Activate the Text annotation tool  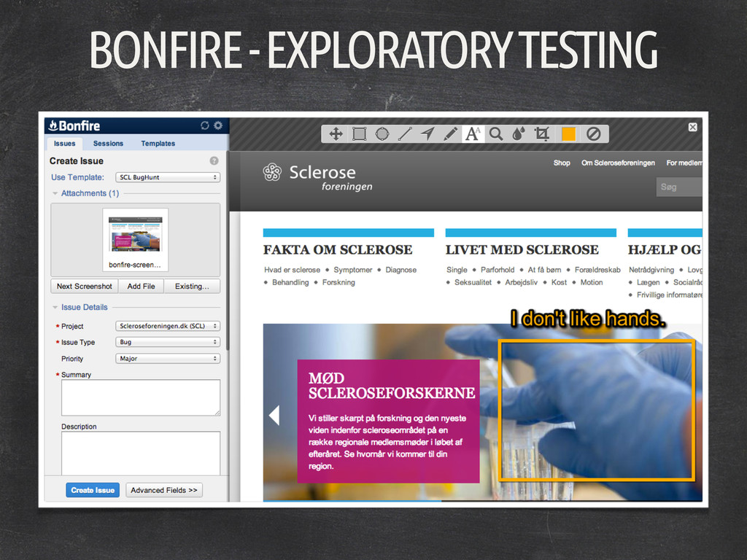click(473, 134)
